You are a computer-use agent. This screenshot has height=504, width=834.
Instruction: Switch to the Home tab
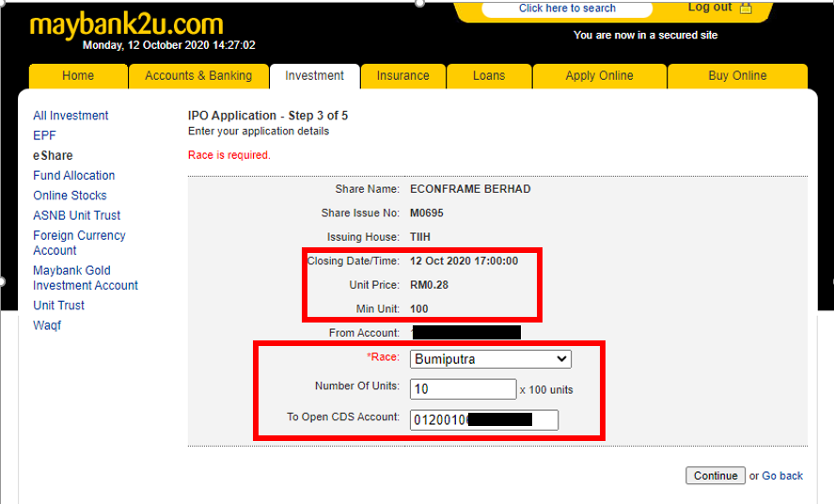coord(78,76)
